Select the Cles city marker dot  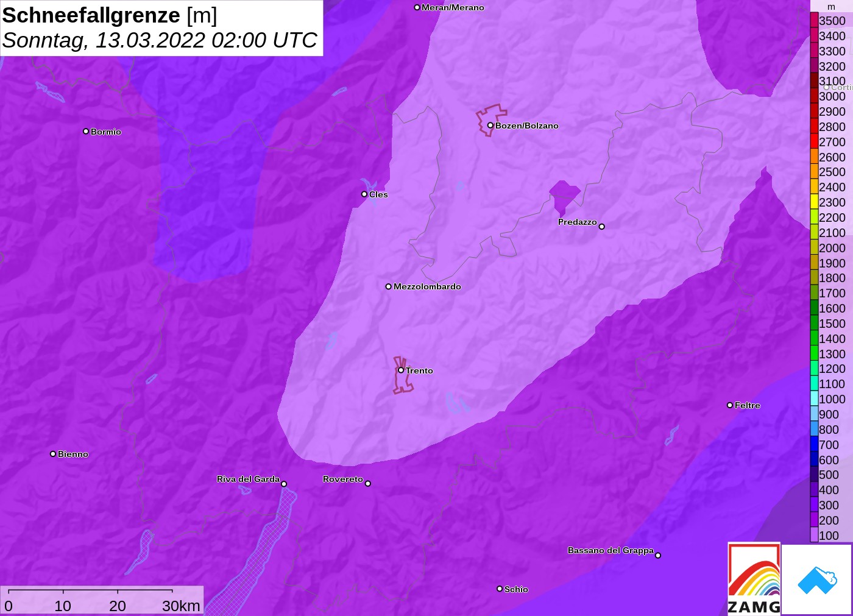point(364,194)
